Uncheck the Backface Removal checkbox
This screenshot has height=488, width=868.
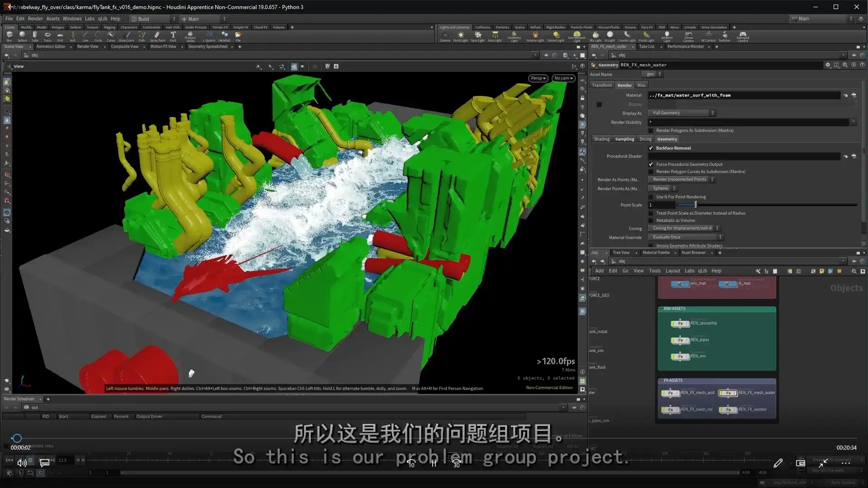(x=651, y=148)
